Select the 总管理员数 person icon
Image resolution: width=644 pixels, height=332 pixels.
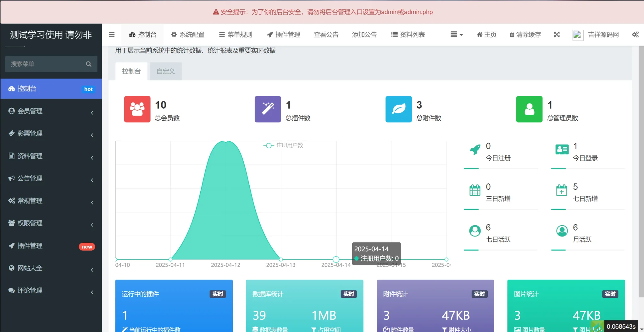click(x=529, y=109)
